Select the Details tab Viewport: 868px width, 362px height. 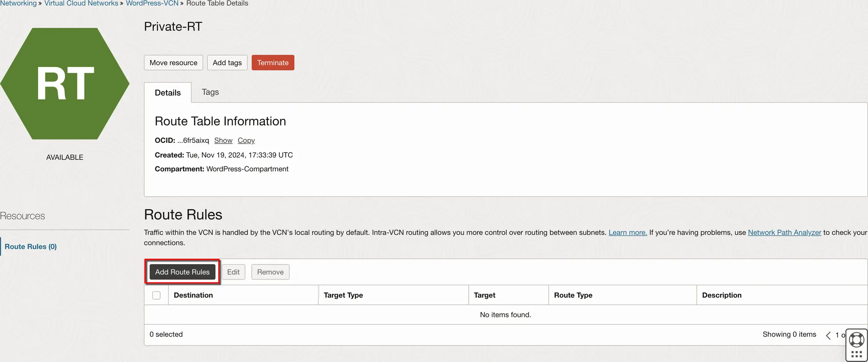coord(167,93)
